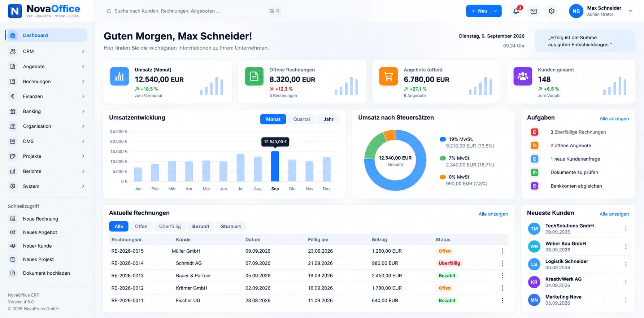Screen dimensions: 644x318
Task: Switch chart to Jahr view
Action: (328, 119)
